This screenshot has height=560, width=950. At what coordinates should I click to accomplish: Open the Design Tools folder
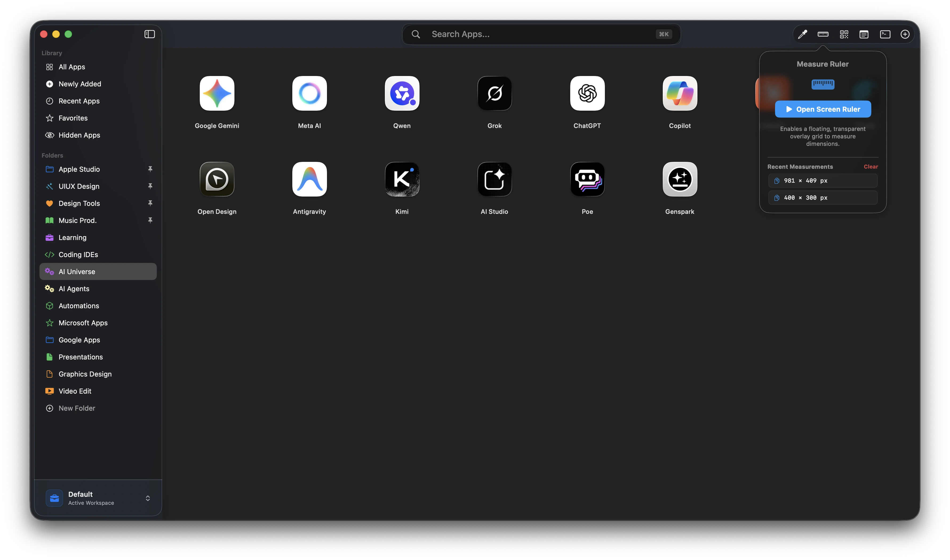(98, 203)
